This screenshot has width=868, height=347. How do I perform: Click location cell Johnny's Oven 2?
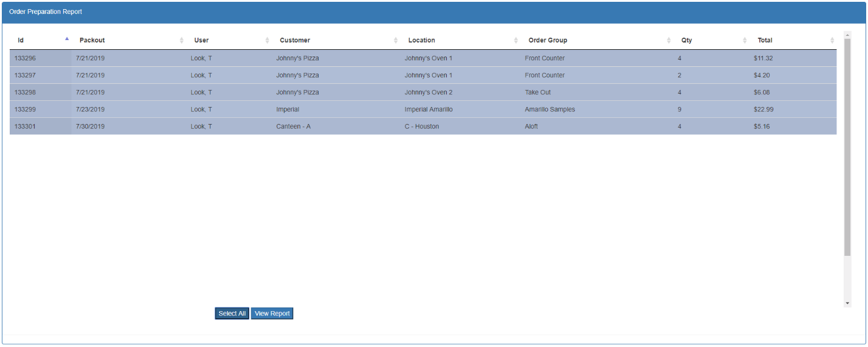tap(429, 92)
